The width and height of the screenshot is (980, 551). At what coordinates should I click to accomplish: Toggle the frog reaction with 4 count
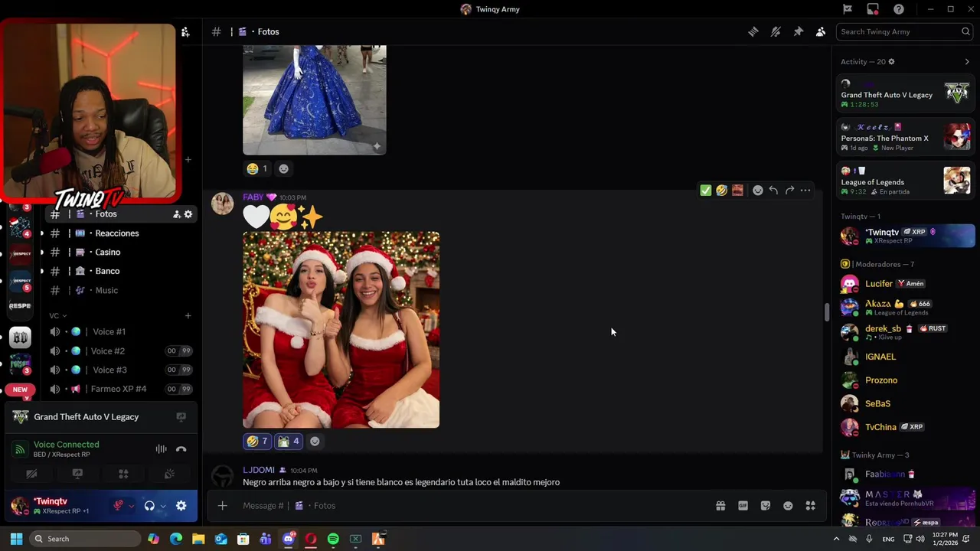pyautogui.click(x=288, y=441)
